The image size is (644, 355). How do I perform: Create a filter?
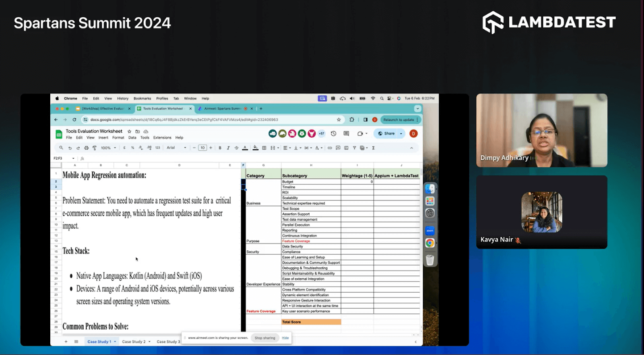354,148
